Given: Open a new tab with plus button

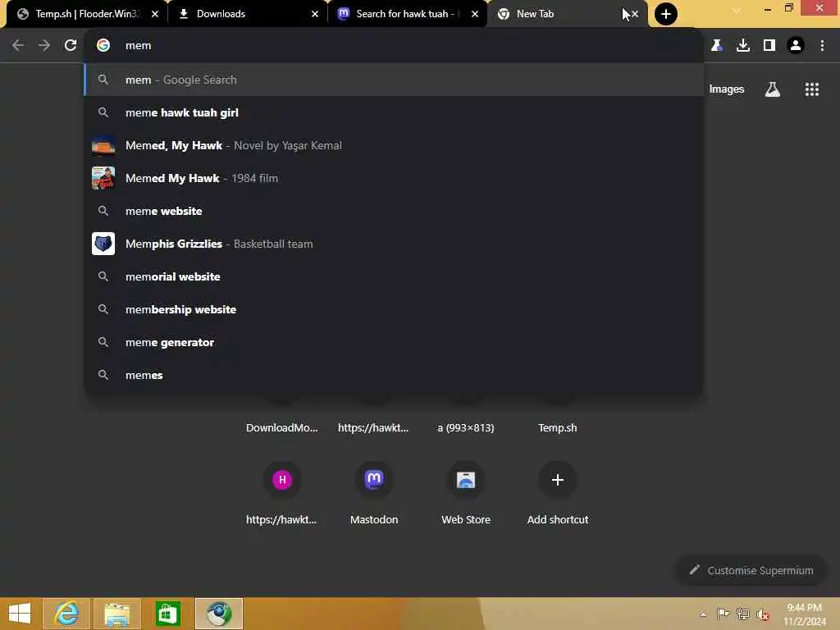Looking at the screenshot, I should pyautogui.click(x=666, y=14).
